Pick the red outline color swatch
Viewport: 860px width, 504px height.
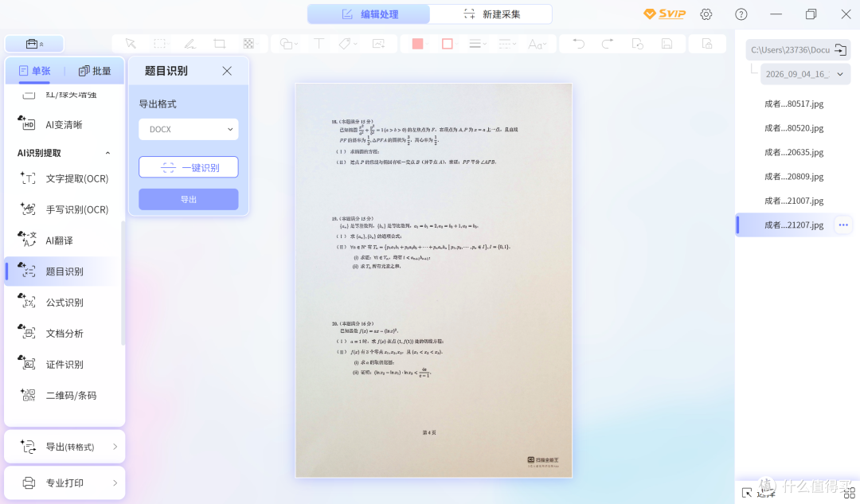tap(447, 44)
